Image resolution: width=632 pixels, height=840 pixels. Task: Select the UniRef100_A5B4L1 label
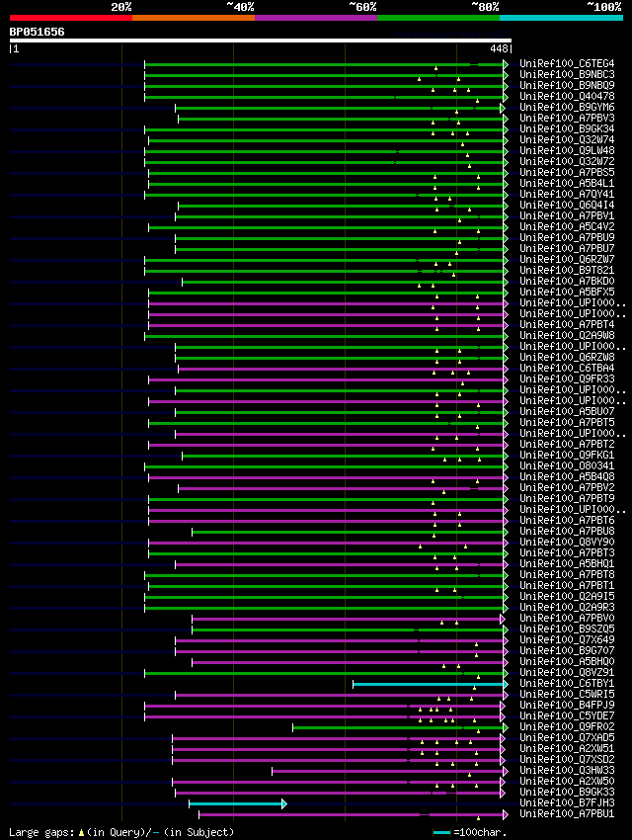pos(567,183)
